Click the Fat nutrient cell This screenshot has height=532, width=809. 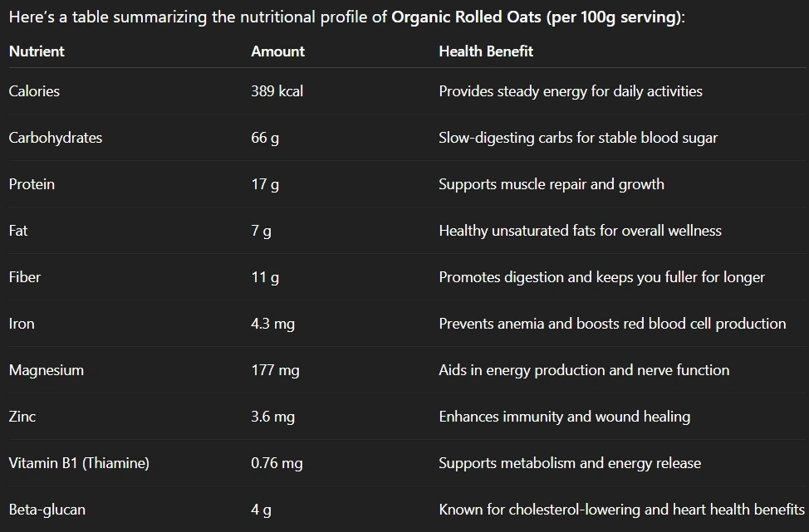(x=18, y=231)
